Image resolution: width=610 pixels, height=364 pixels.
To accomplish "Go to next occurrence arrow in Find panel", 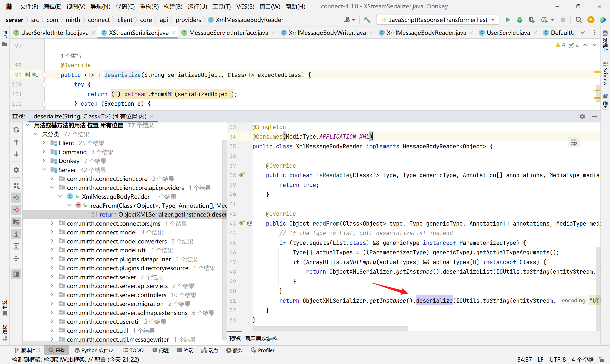I will tap(16, 154).
